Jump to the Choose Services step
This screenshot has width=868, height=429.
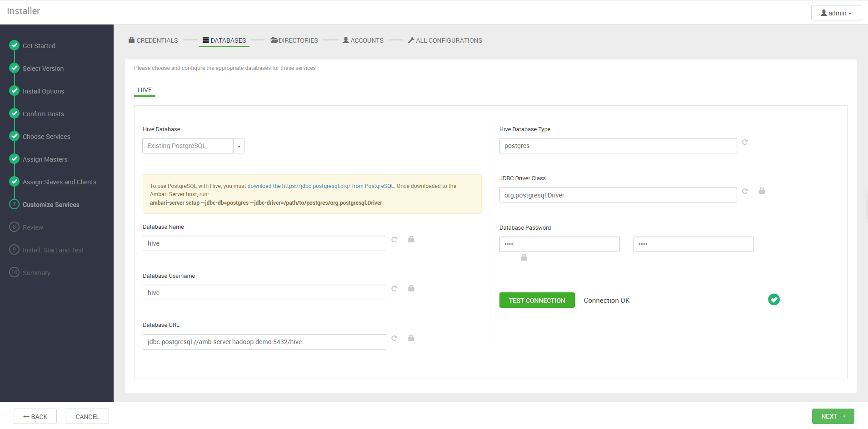[x=46, y=137]
